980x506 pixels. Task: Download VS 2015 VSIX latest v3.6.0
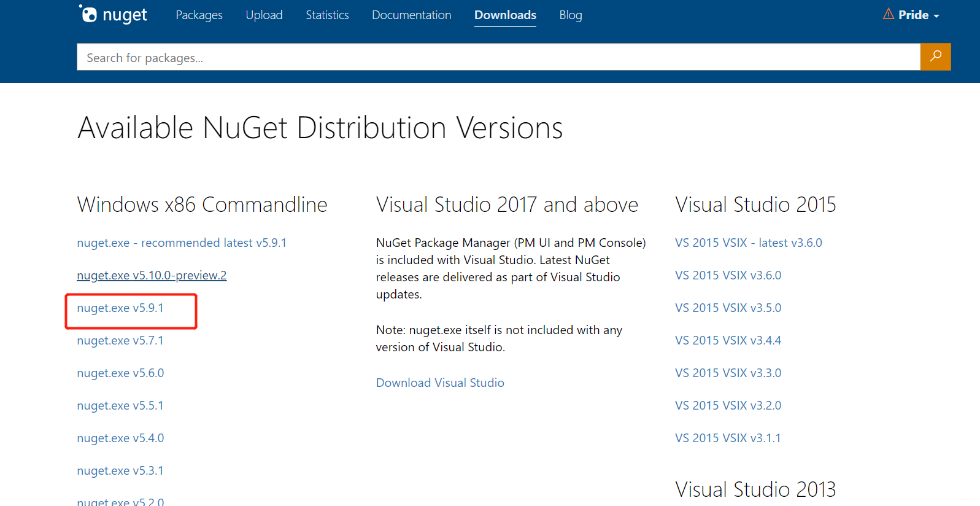tap(748, 243)
